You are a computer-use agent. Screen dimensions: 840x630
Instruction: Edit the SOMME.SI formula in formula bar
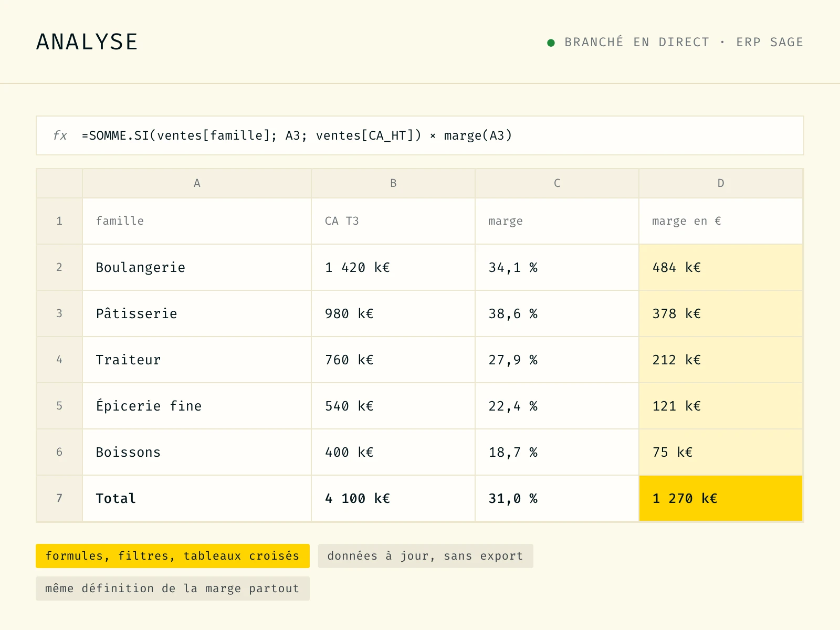297,135
